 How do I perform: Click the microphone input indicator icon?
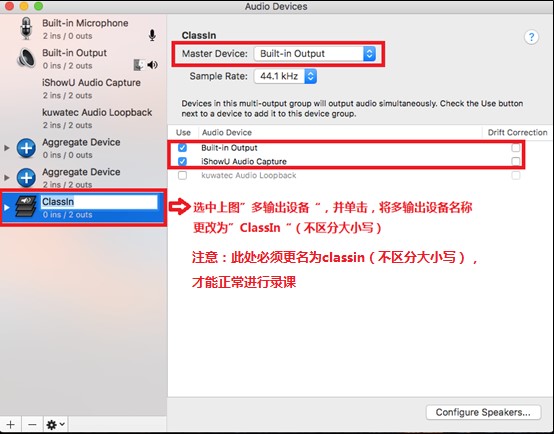pyautogui.click(x=152, y=35)
